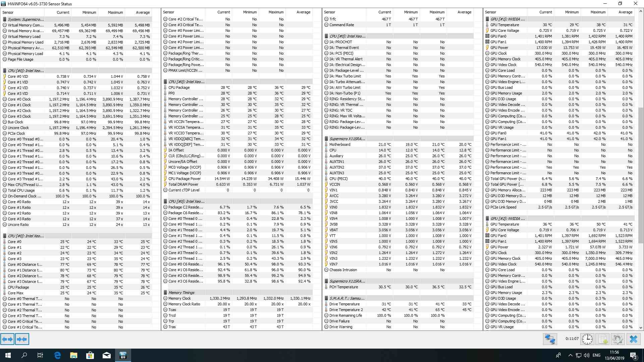Select the Command Rate row
Image resolution: width=644 pixels, height=362 pixels.
click(398, 25)
